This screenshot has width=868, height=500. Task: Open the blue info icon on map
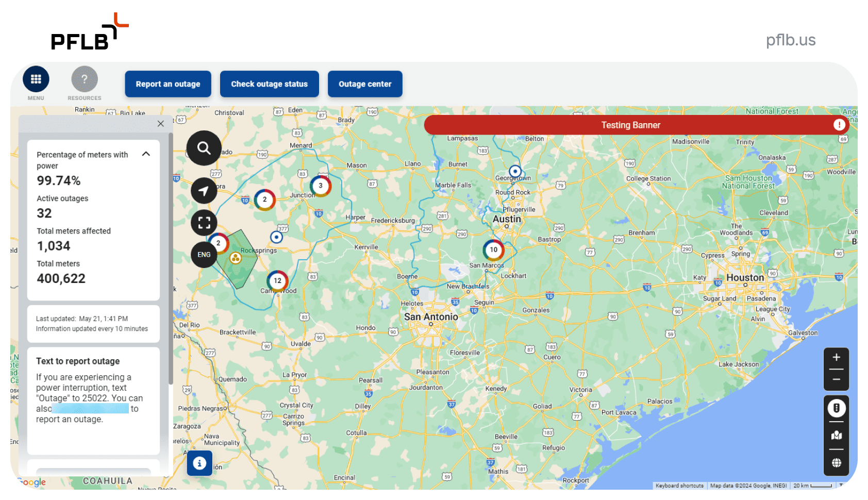(199, 463)
